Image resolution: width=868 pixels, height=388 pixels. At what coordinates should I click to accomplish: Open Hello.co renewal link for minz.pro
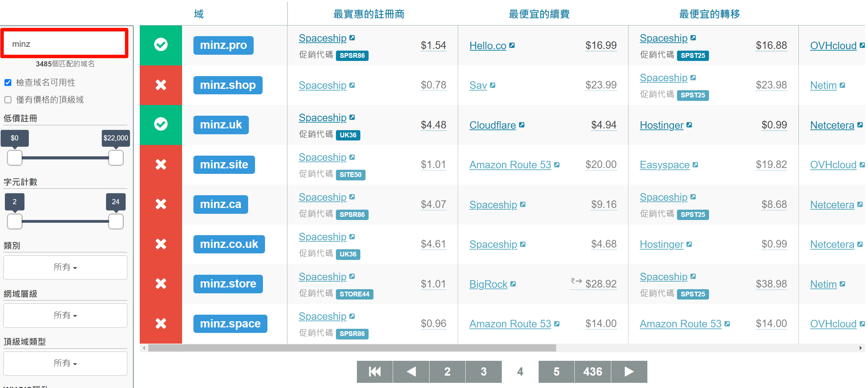click(488, 45)
